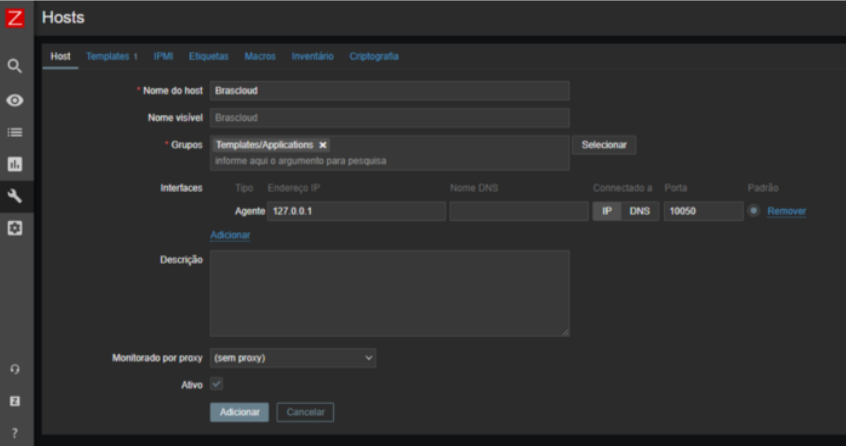Open the Support headset icon
The width and height of the screenshot is (846, 446).
(x=15, y=369)
